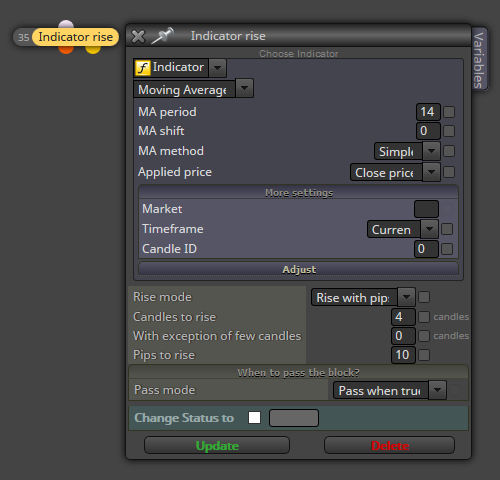Click the Market input field

[426, 209]
